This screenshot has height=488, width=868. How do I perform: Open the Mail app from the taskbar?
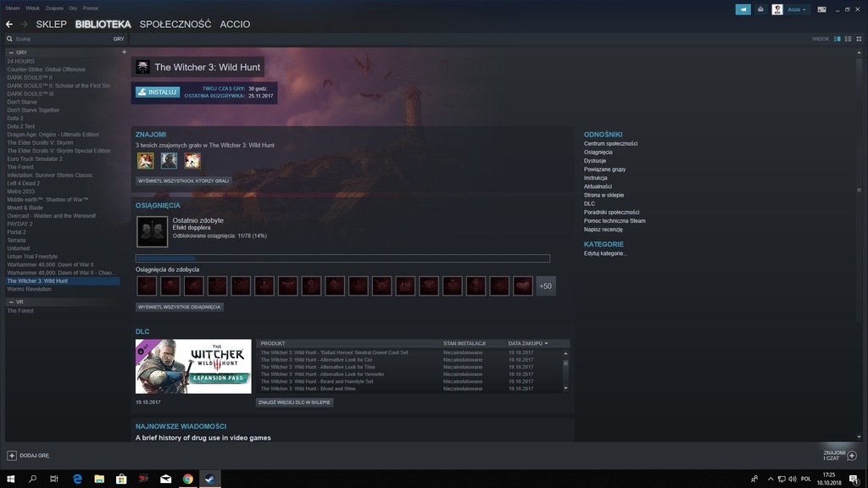(x=165, y=479)
